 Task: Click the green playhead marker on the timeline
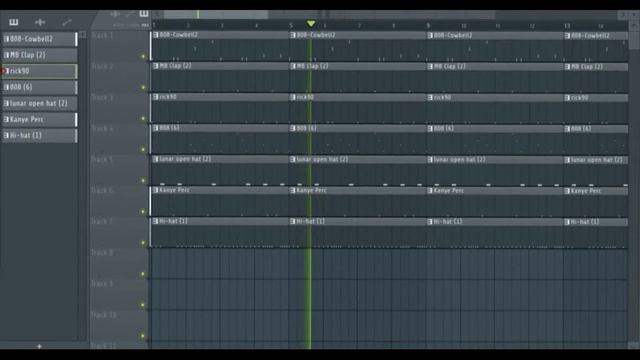[311, 24]
